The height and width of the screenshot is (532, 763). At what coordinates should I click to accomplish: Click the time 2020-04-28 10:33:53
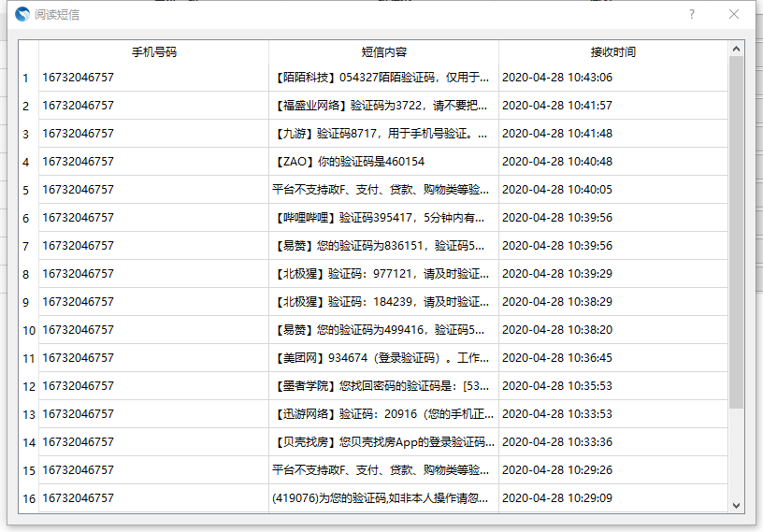pos(557,414)
